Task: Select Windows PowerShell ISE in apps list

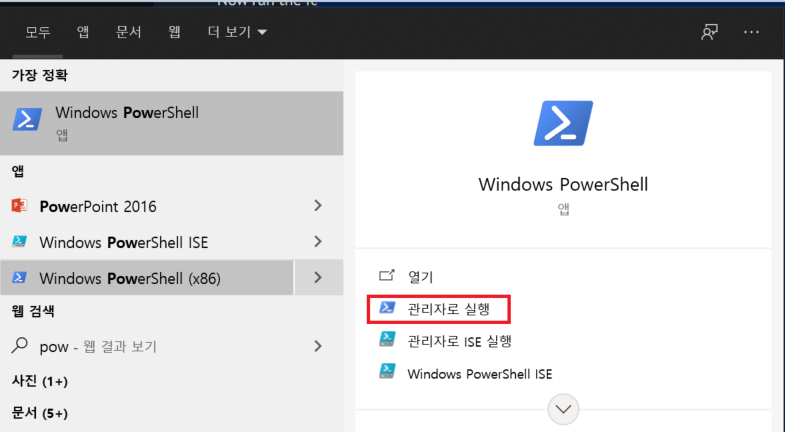Action: tap(147, 242)
